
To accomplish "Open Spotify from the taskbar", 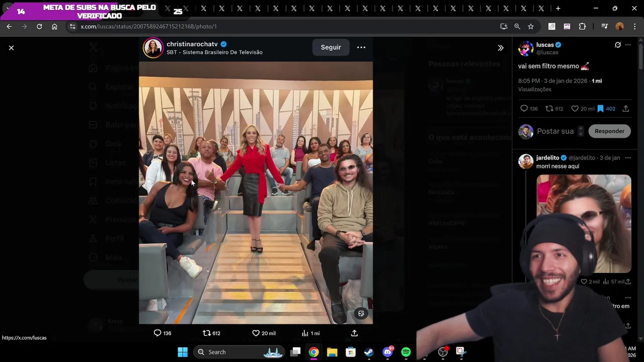I will point(406,352).
